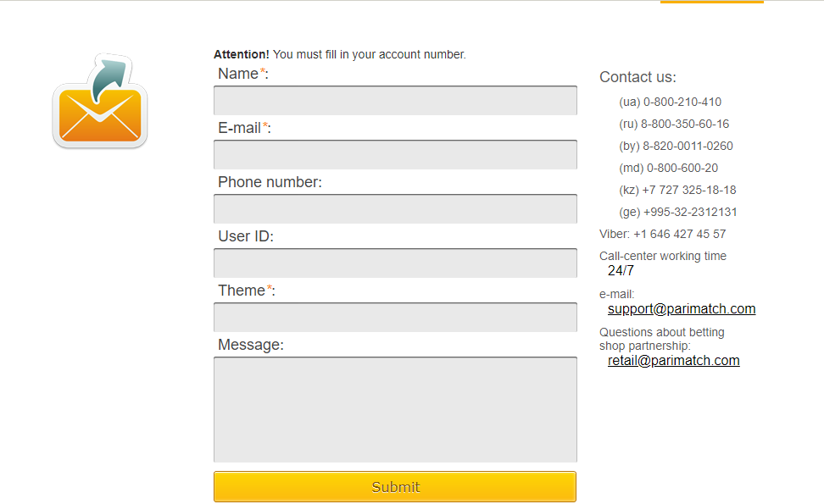Screen dimensions: 824x504
Task: Submit the contact form
Action: tap(395, 487)
